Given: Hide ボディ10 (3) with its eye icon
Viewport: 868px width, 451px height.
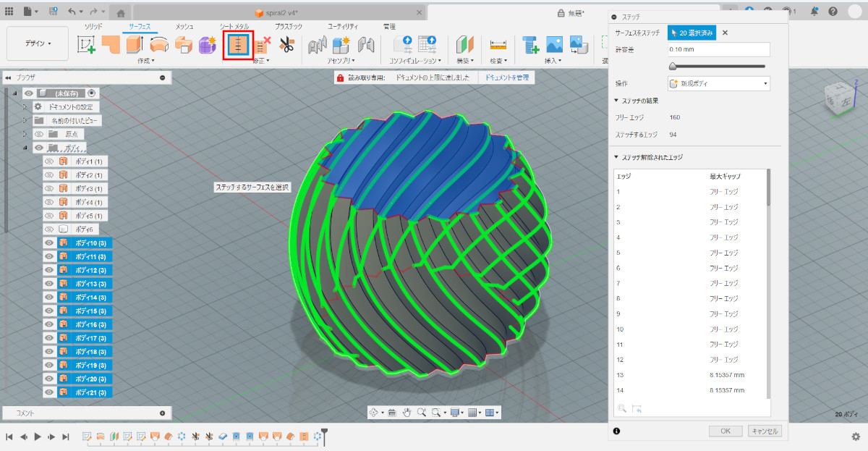Looking at the screenshot, I should (x=49, y=243).
